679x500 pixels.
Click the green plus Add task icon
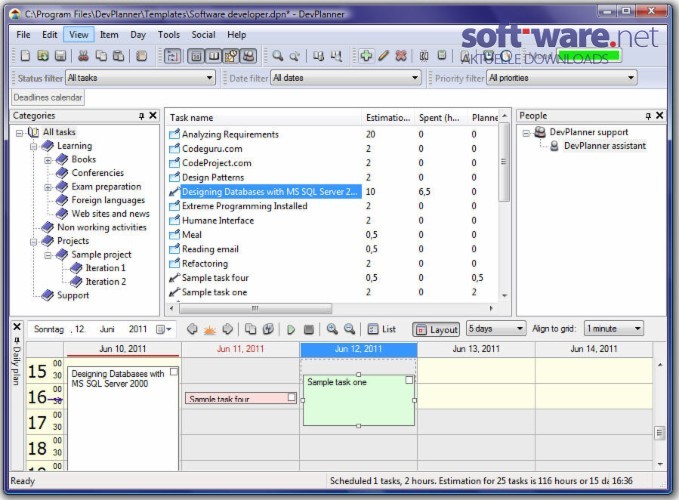tap(366, 56)
